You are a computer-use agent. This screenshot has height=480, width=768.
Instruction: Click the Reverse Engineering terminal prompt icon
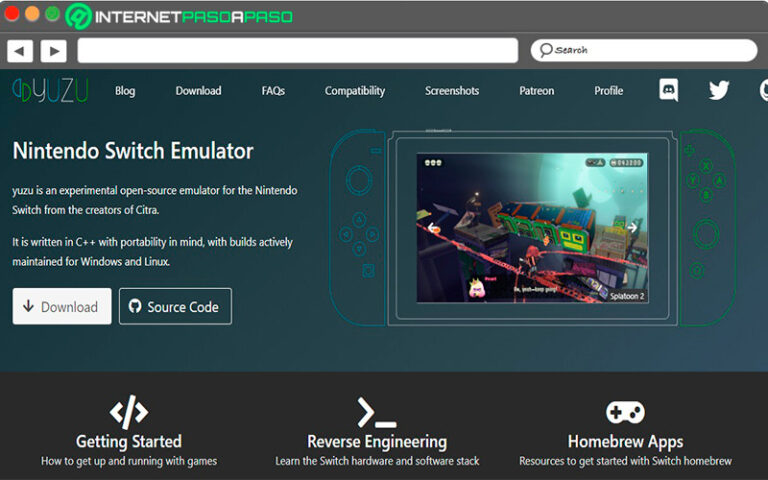[x=377, y=412]
